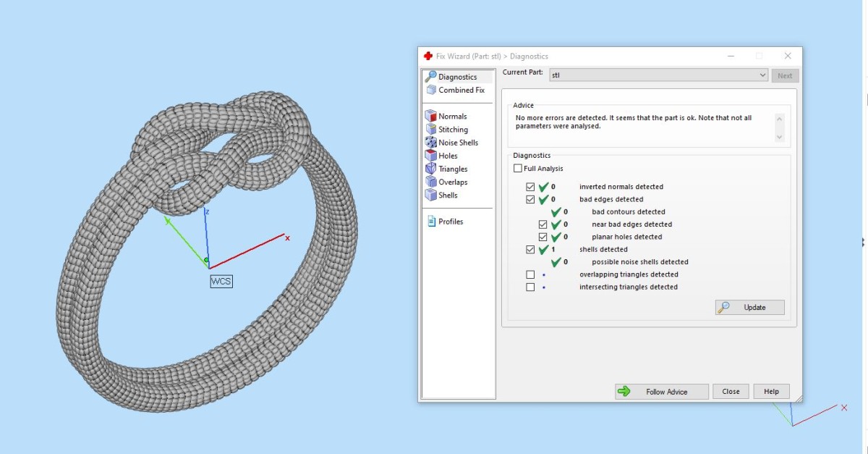The width and height of the screenshot is (868, 454).
Task: Click the Holes fix icon
Action: [430, 156]
